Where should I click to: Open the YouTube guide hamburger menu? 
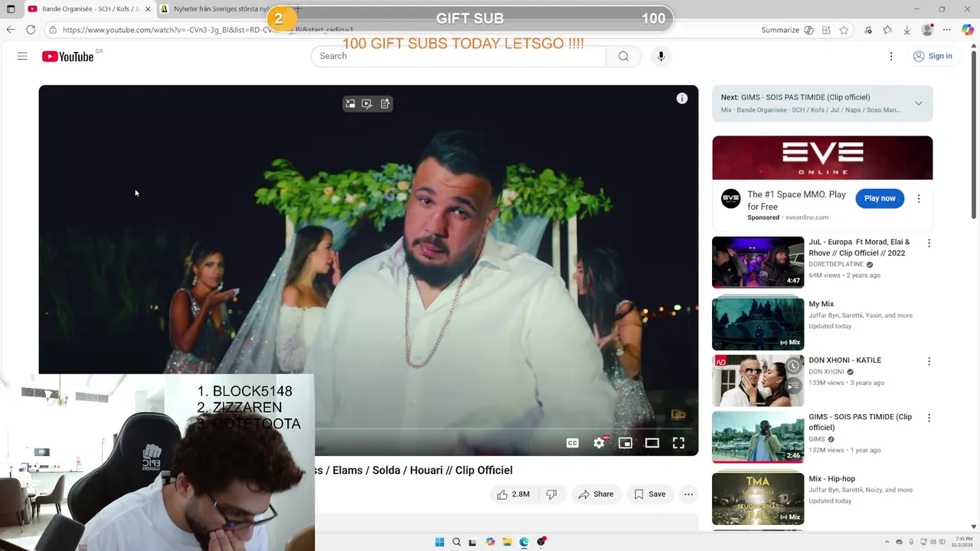pos(22,56)
